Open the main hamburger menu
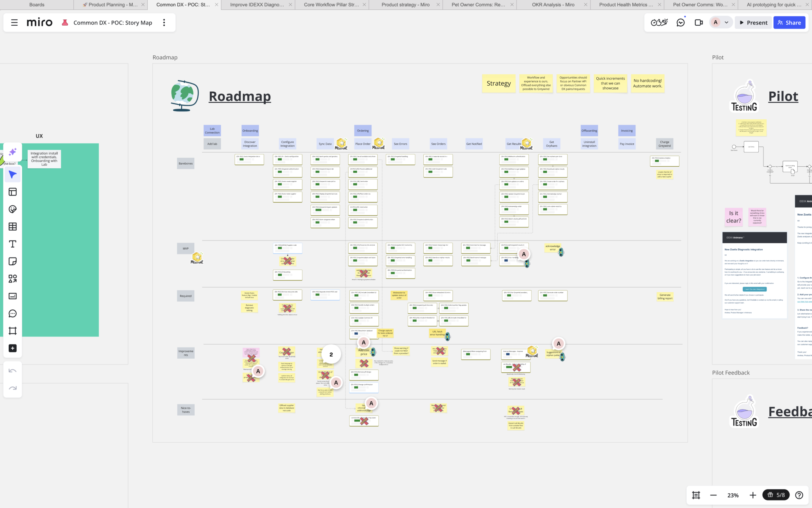The width and height of the screenshot is (812, 508). click(14, 23)
